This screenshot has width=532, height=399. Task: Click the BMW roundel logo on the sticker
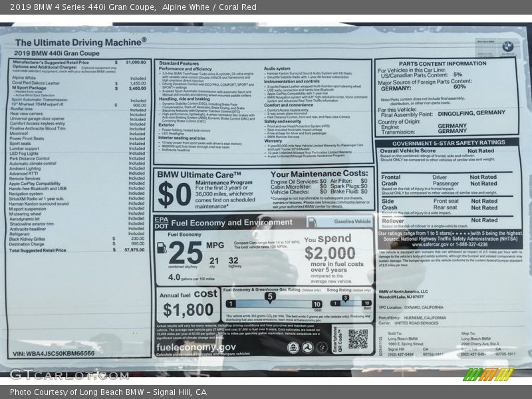[x=507, y=47]
